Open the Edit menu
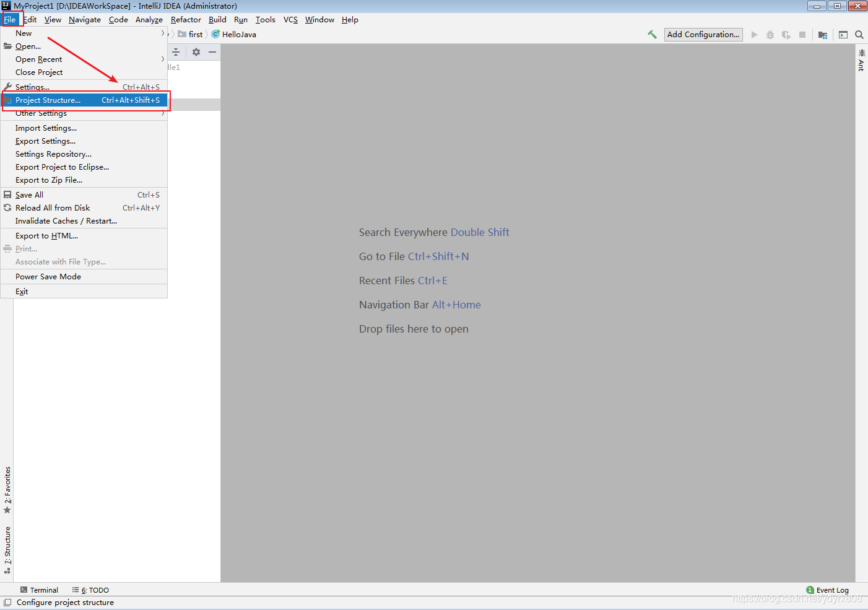 (x=30, y=20)
